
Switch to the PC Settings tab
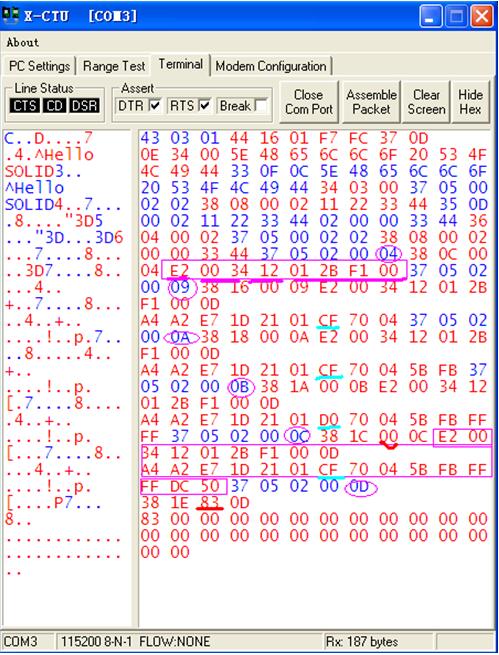pos(39,66)
